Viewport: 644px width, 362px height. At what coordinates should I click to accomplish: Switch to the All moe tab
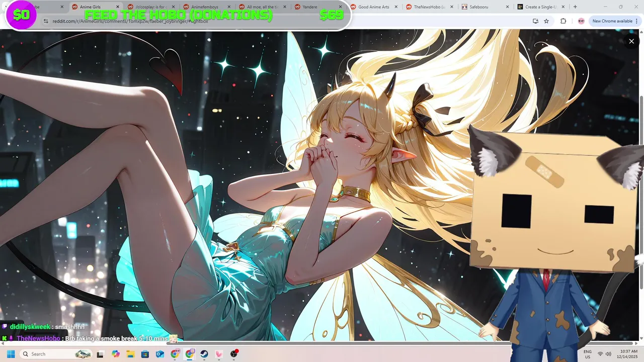(262, 7)
